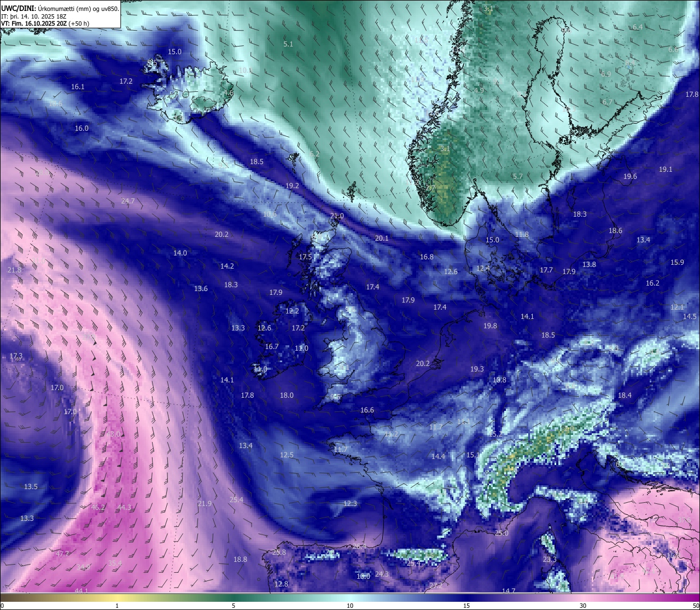Click the 44.1 value at the bottom edge
700x610 pixels.
81,591
